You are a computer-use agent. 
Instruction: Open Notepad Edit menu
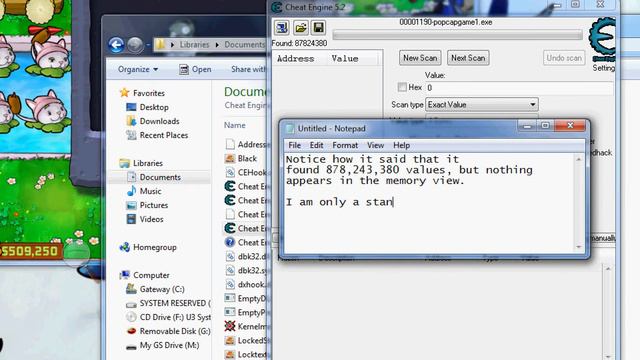tap(316, 145)
